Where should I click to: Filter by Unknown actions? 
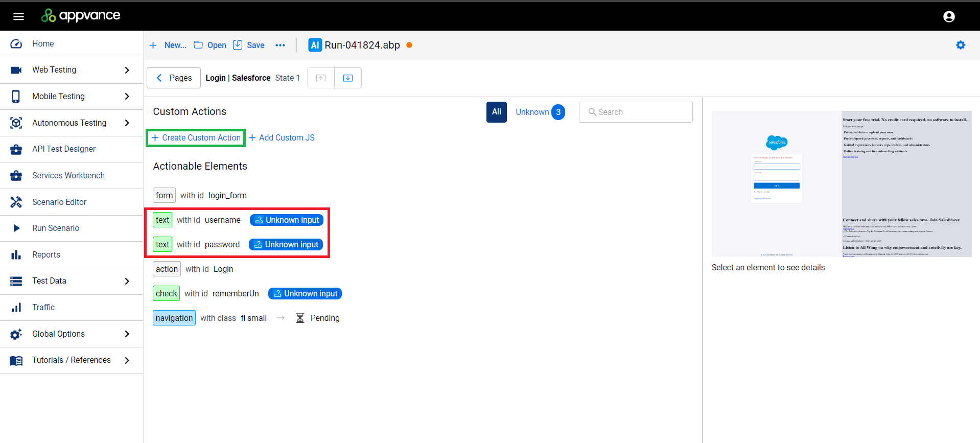point(532,112)
